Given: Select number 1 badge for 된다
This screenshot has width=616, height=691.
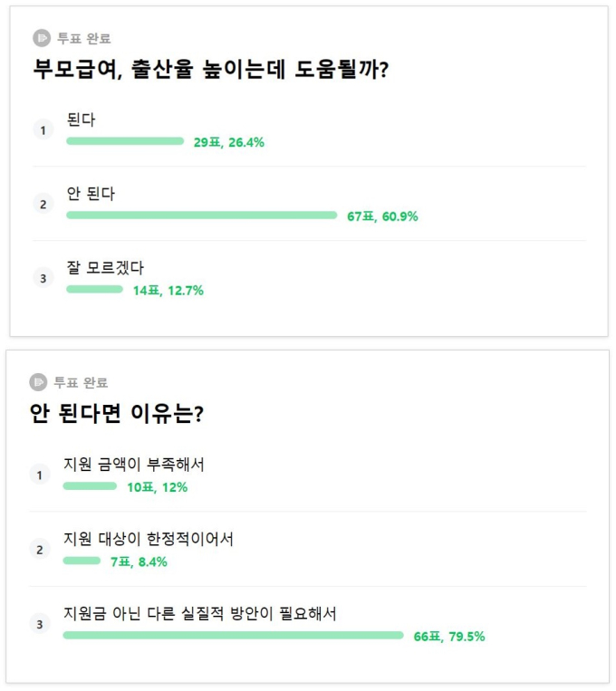Looking at the screenshot, I should 43,130.
